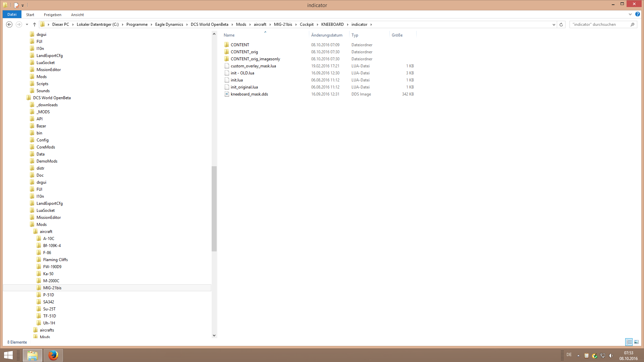The width and height of the screenshot is (644, 362).
Task: Click the search magnifier icon
Action: pos(632,24)
